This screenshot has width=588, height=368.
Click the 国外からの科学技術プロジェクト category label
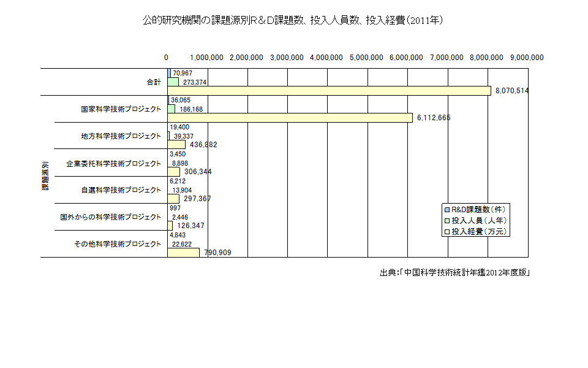coord(110,217)
